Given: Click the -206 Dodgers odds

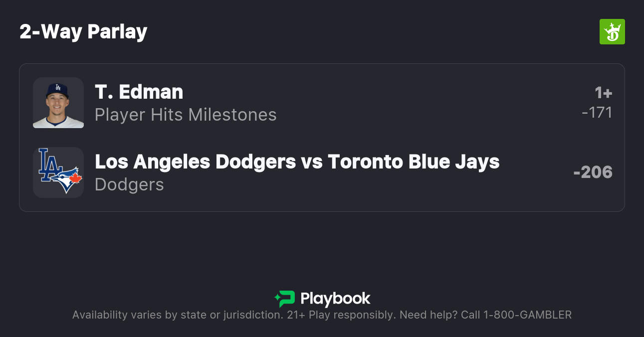Looking at the screenshot, I should (x=593, y=172).
